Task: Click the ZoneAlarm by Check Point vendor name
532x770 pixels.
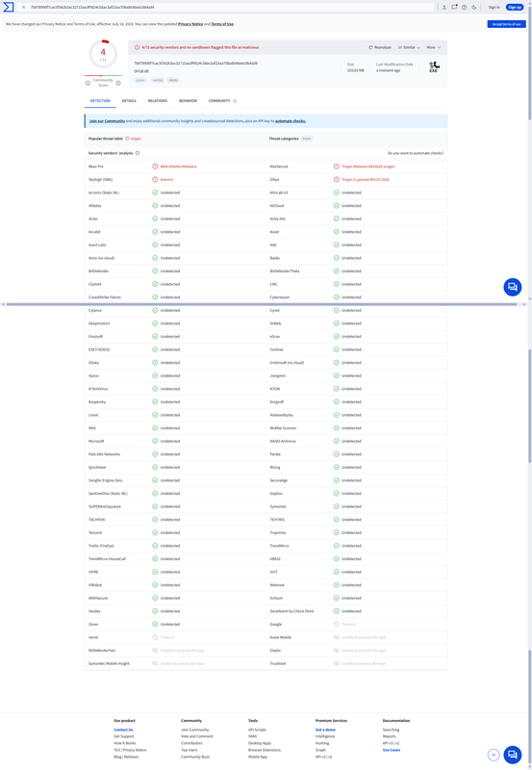Action: 291,611
